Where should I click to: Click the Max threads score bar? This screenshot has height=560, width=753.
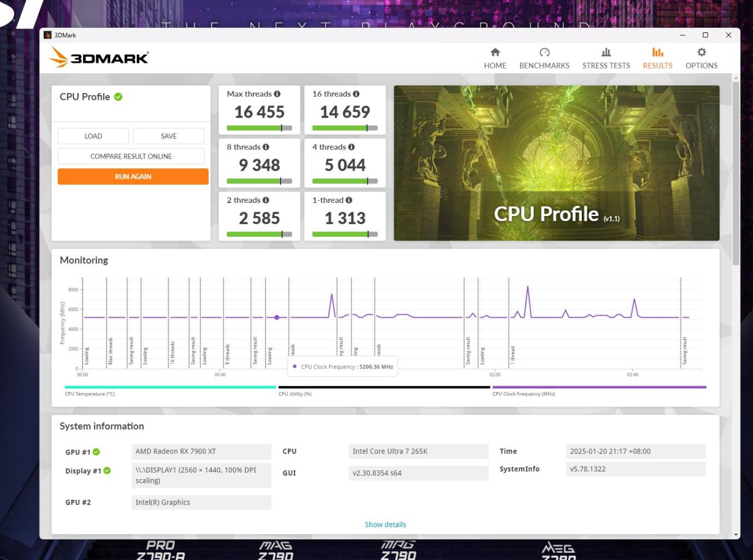pos(259,128)
